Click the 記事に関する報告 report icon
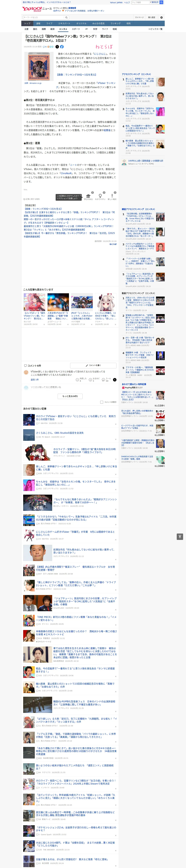This screenshot has height=868, width=186. [x=25, y=199]
